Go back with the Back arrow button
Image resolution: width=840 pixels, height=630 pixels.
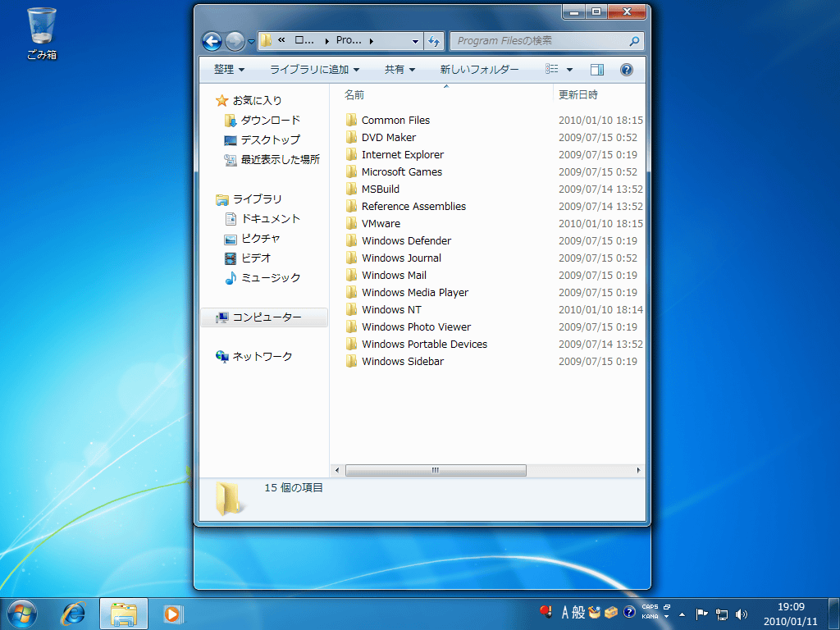(x=212, y=41)
